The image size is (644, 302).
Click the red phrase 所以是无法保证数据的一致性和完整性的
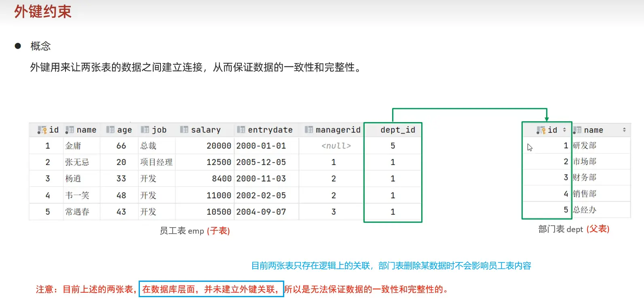366,289
